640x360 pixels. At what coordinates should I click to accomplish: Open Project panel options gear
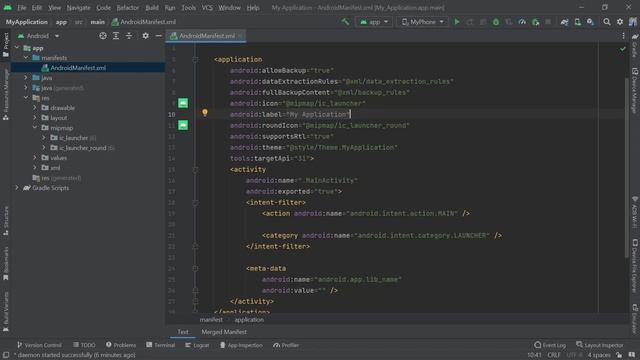point(145,36)
